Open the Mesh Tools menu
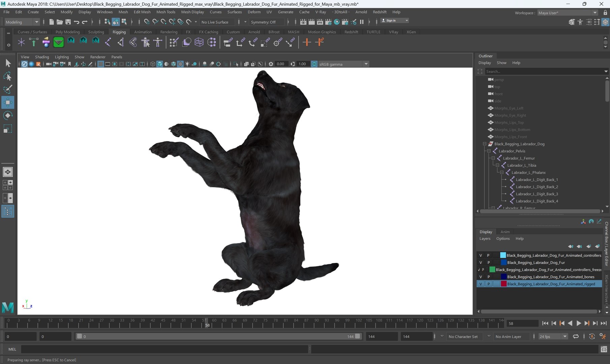This screenshot has height=364, width=610. [x=166, y=12]
